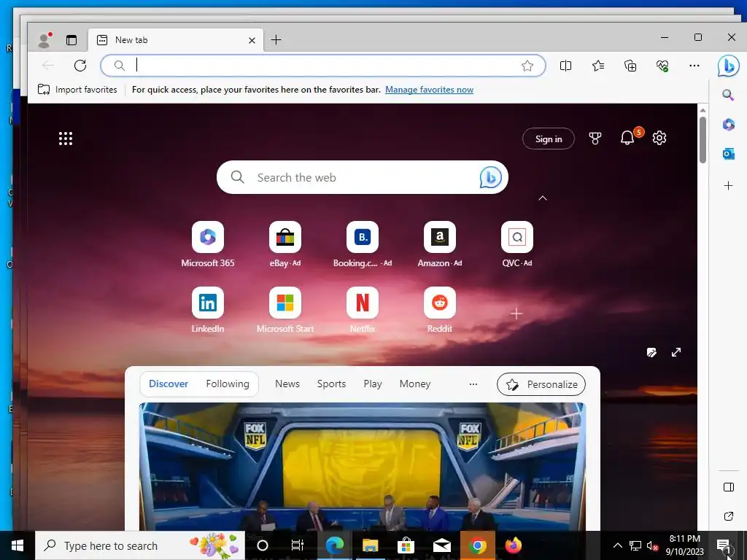Open Bing chat icon in search box
The image size is (747, 560).
pyautogui.click(x=491, y=178)
